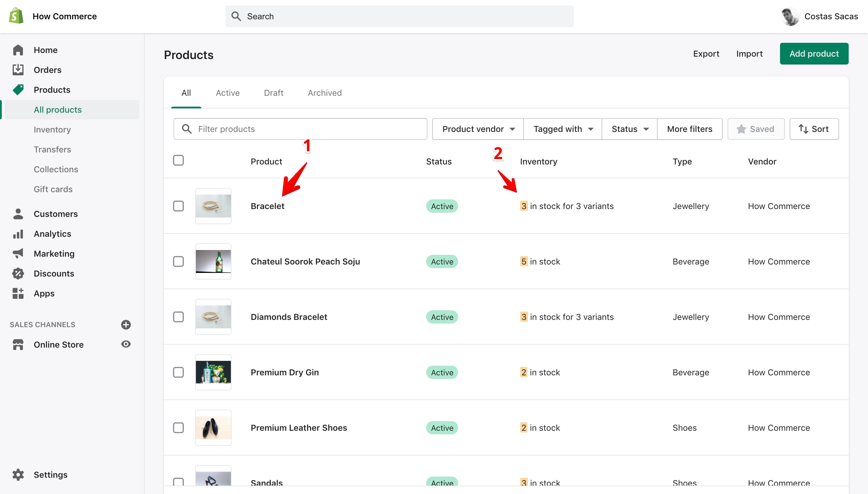
Task: Open the Product vendor filter dropdown
Action: pos(478,129)
